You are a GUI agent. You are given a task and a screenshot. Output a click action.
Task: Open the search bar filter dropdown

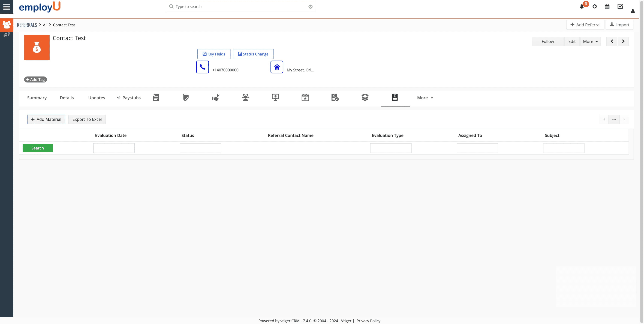click(310, 7)
